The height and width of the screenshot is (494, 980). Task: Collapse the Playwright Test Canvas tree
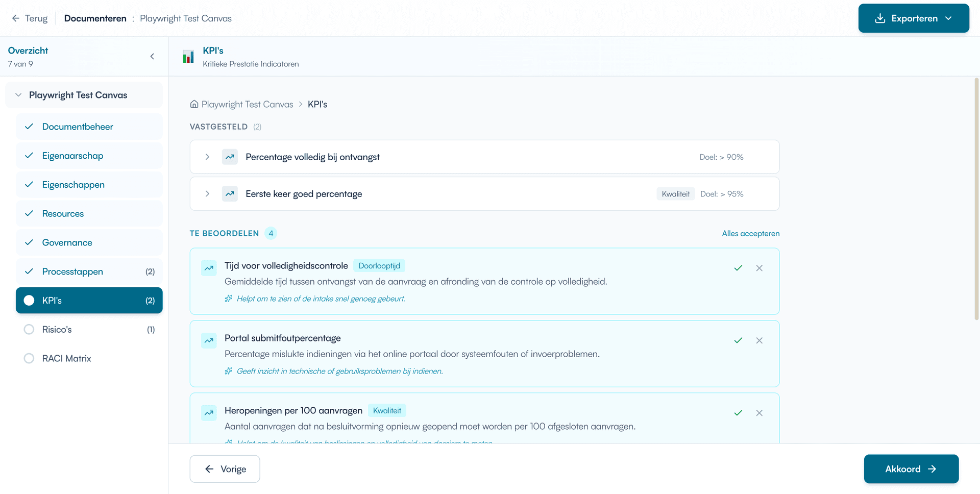coord(18,95)
